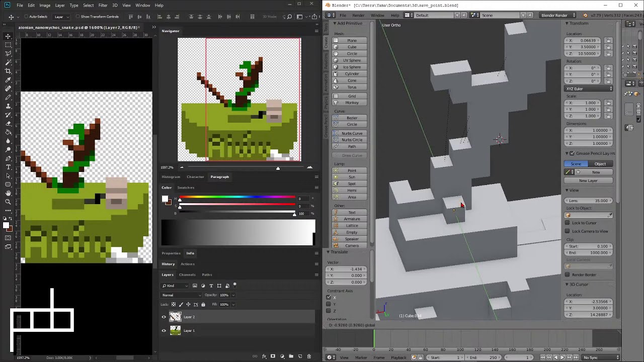Create a new layer in Layers panel

point(300,356)
